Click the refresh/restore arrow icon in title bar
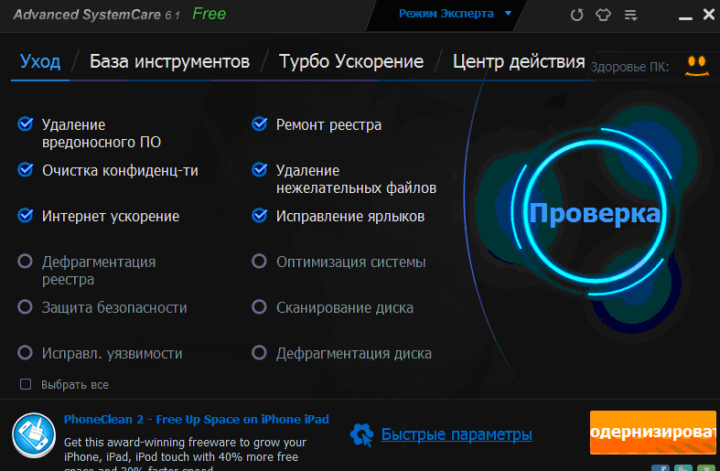 [576, 15]
